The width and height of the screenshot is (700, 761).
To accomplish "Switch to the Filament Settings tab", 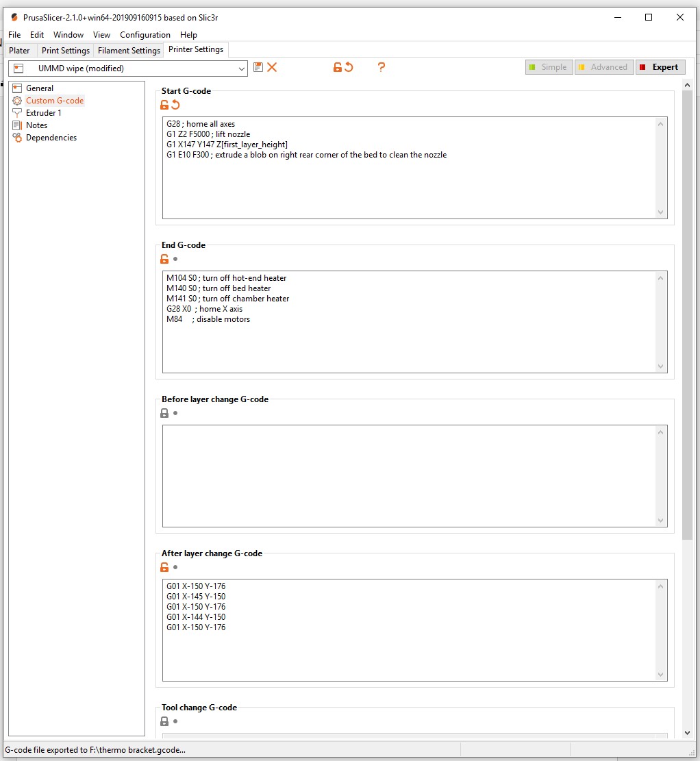I will point(129,51).
